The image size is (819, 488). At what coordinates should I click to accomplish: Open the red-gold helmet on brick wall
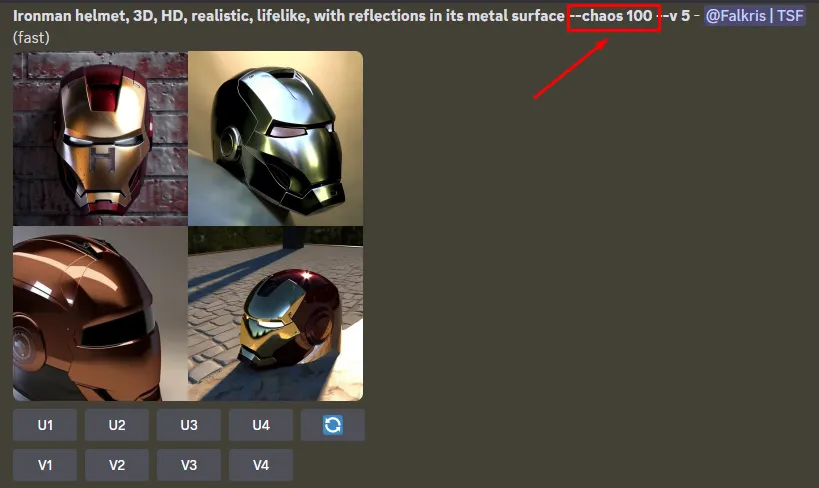[100, 138]
